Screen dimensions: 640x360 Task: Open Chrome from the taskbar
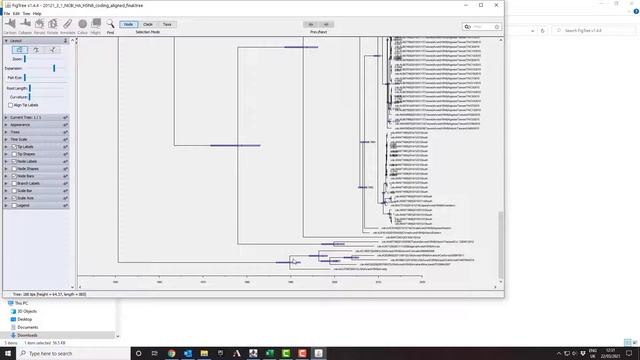171,353
